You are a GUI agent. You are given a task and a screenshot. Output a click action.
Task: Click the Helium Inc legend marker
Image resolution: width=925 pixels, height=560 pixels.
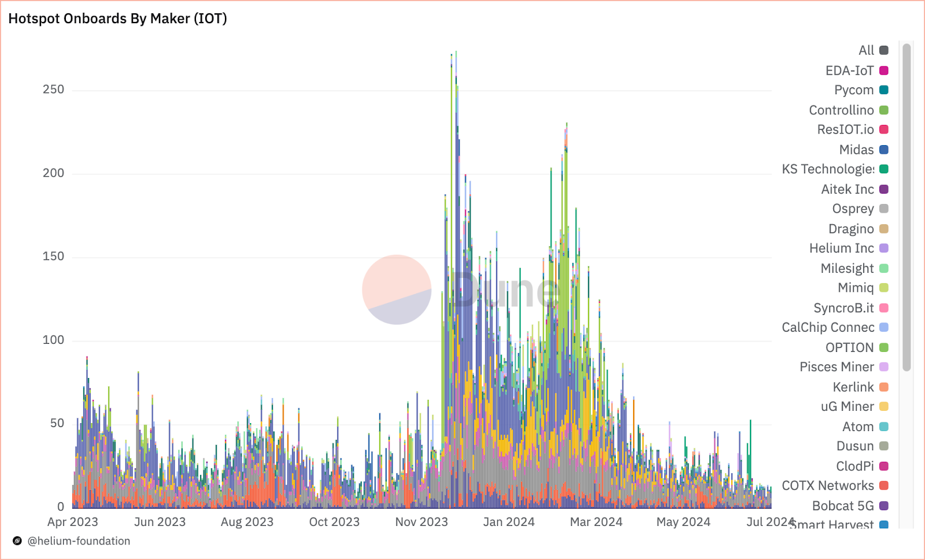pos(883,248)
